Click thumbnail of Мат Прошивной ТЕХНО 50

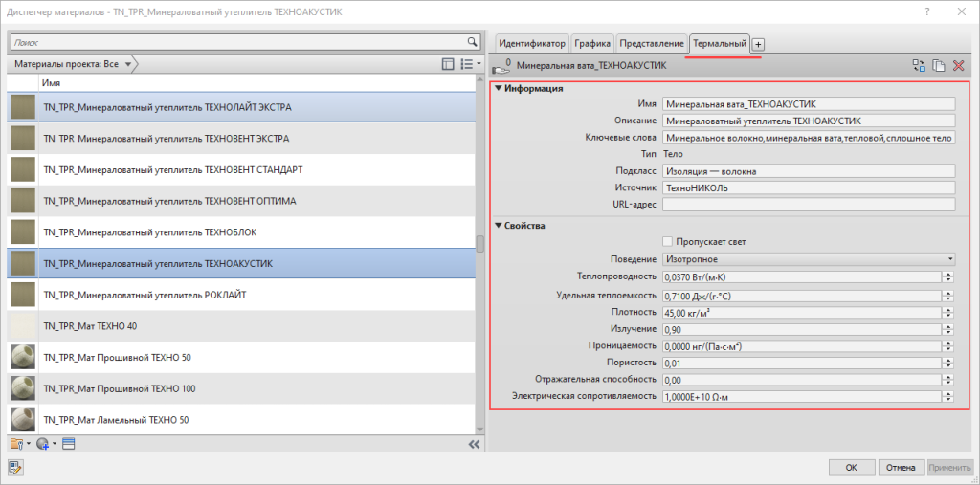[23, 358]
